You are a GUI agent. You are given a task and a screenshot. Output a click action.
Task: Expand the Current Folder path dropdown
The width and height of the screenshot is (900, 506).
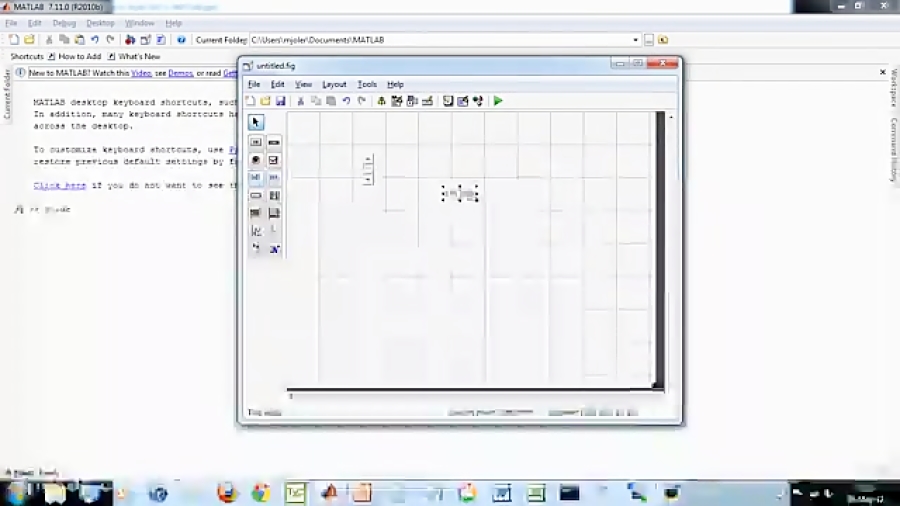pos(635,40)
